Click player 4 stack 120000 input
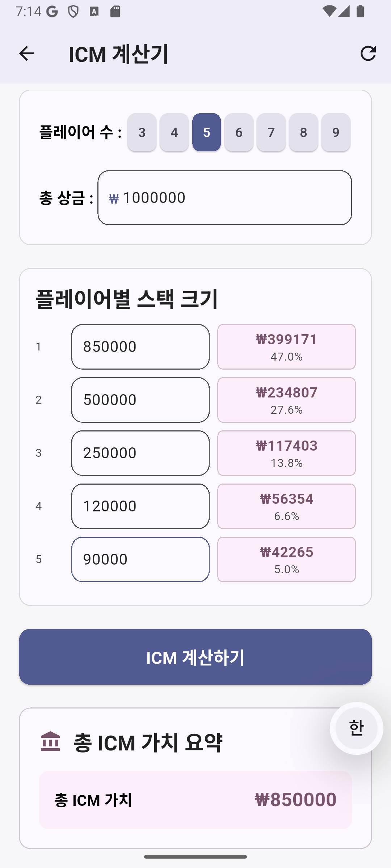This screenshot has height=868, width=391. 140,506
